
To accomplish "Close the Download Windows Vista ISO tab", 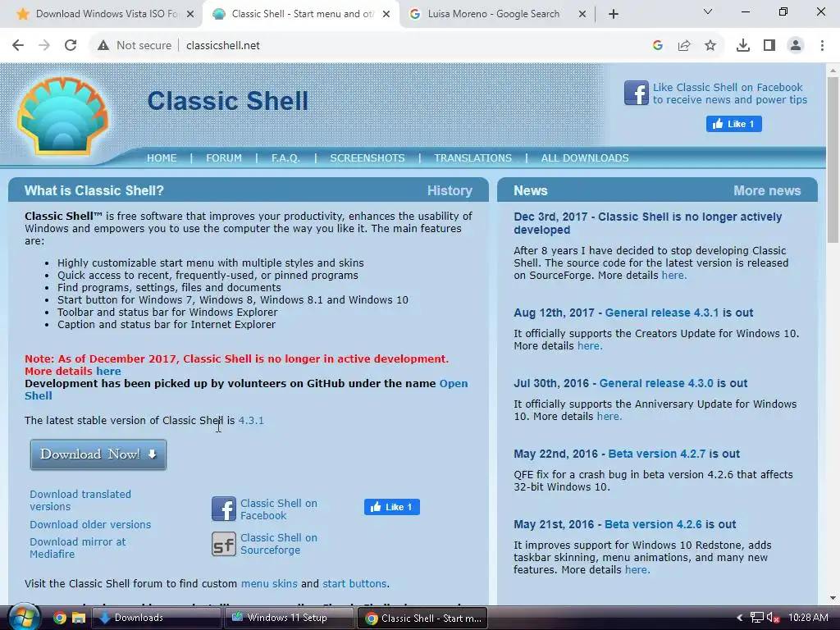I will (x=190, y=15).
